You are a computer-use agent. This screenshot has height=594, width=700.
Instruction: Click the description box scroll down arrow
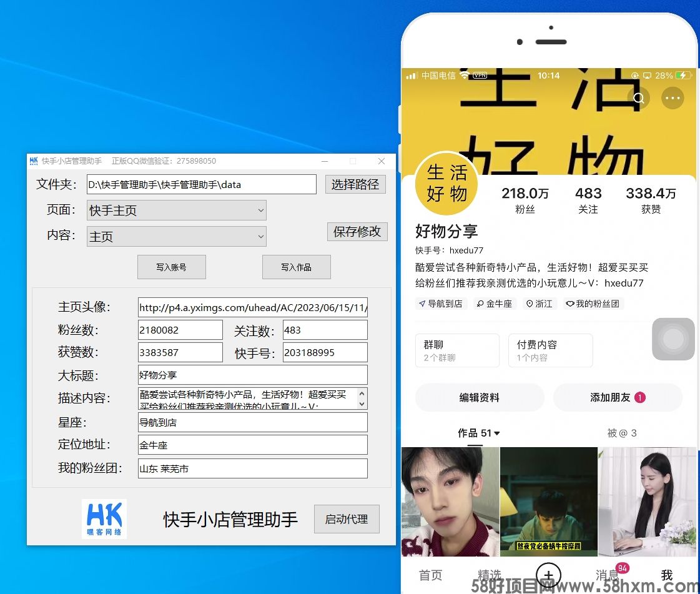point(362,403)
